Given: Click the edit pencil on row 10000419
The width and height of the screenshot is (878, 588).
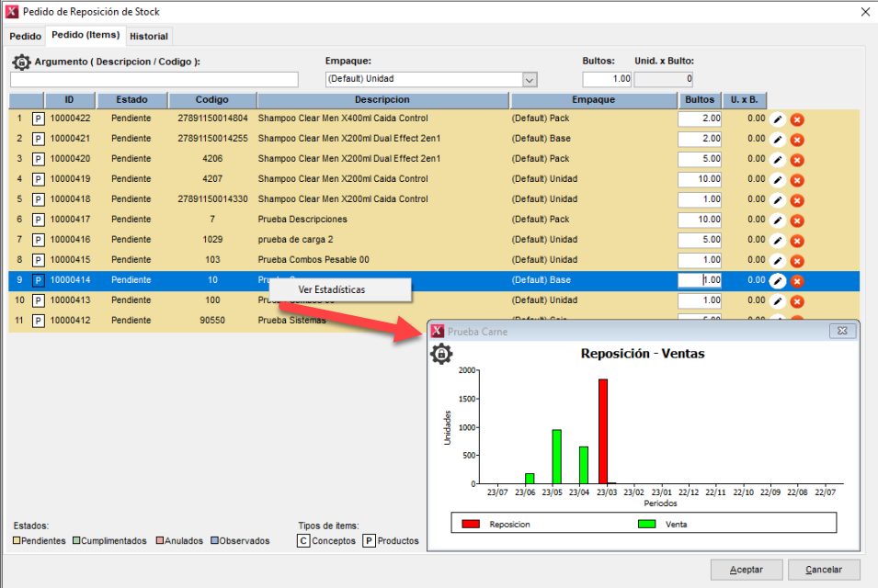Looking at the screenshot, I should 778,179.
